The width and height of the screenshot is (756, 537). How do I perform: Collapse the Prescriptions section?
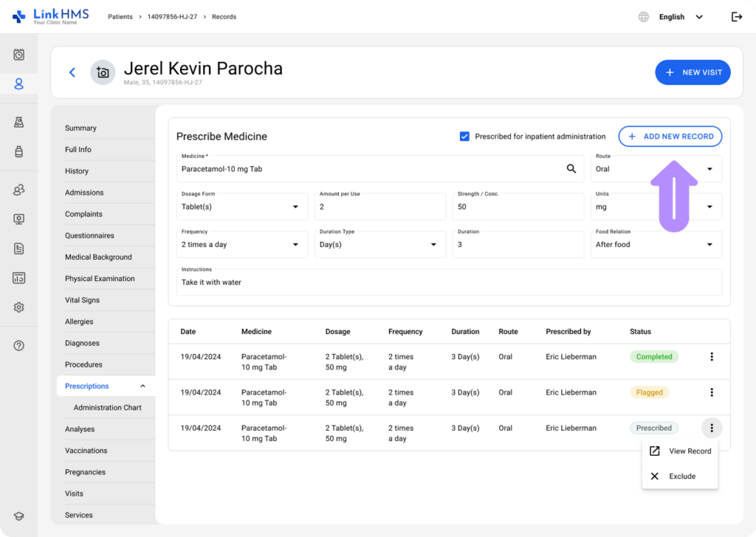[x=142, y=386]
